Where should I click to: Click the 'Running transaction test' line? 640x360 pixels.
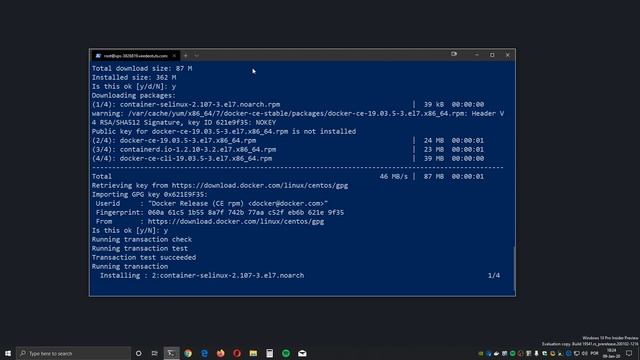pyautogui.click(x=140, y=248)
